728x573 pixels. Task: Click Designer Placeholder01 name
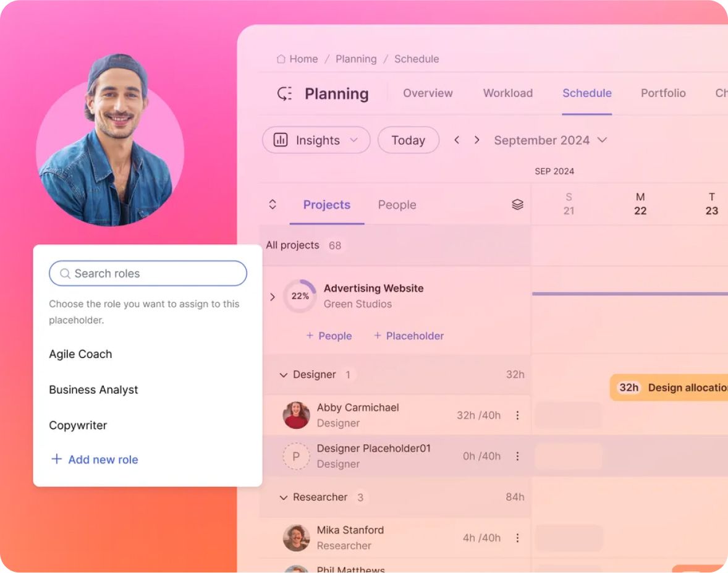coord(373,448)
